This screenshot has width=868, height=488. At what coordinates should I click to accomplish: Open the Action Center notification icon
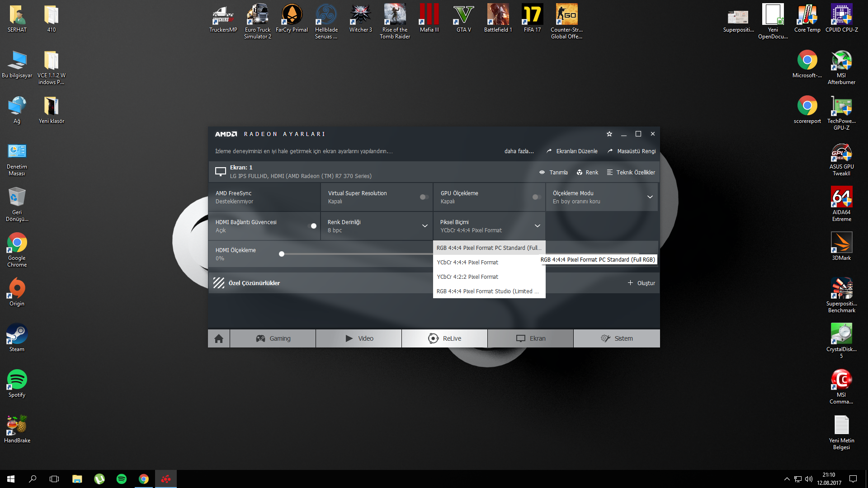coord(853,479)
